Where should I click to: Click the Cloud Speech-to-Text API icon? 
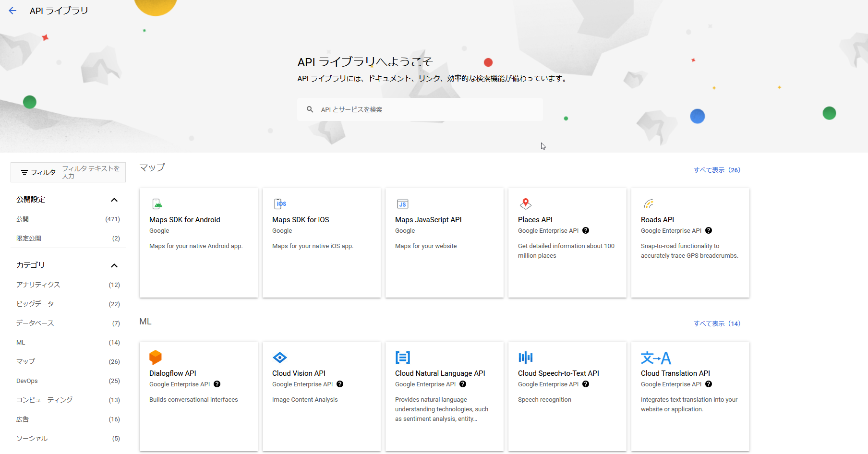[x=526, y=358]
